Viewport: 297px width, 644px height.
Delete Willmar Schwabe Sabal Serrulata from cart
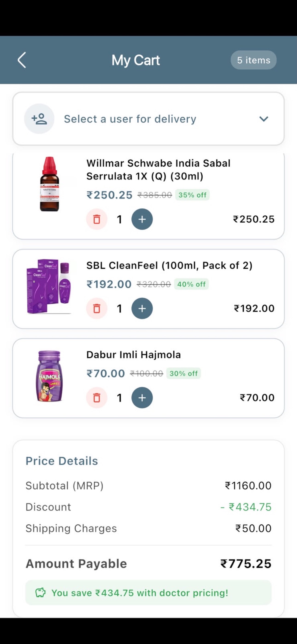click(x=97, y=219)
